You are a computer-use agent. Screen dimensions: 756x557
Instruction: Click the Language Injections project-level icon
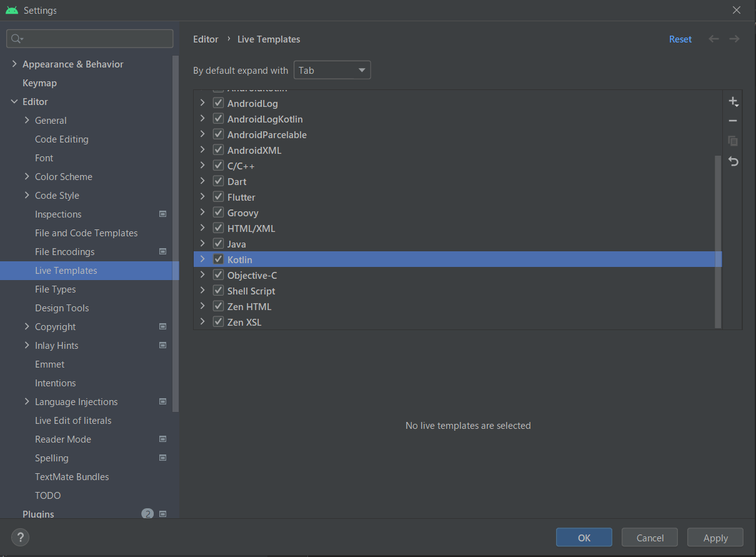coord(163,401)
